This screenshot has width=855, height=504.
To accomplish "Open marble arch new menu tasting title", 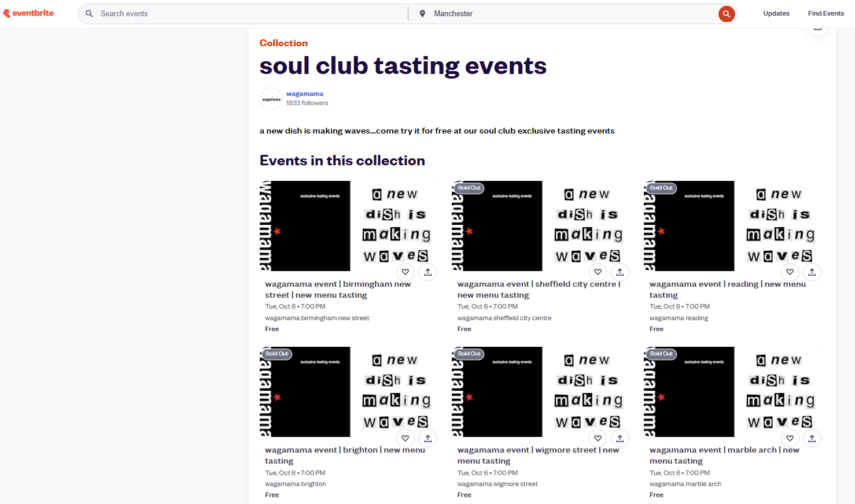I will tap(724, 455).
